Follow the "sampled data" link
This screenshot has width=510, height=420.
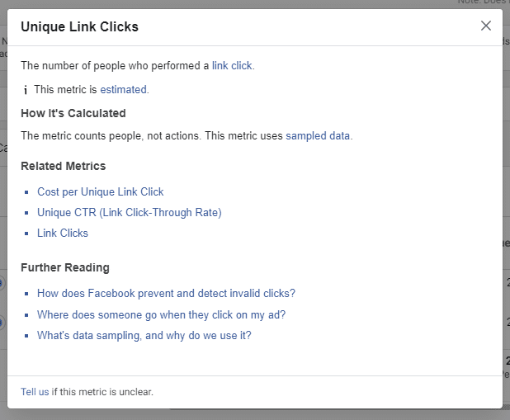(x=318, y=135)
